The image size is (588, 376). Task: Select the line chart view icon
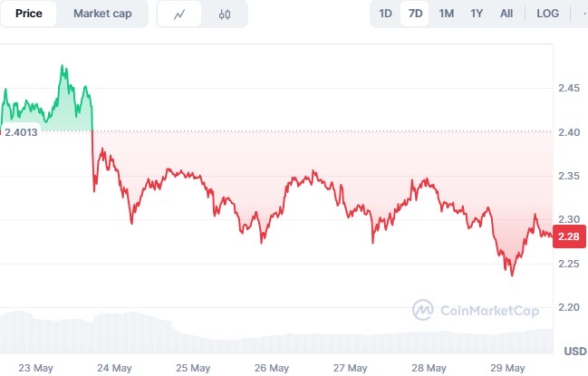(x=179, y=14)
